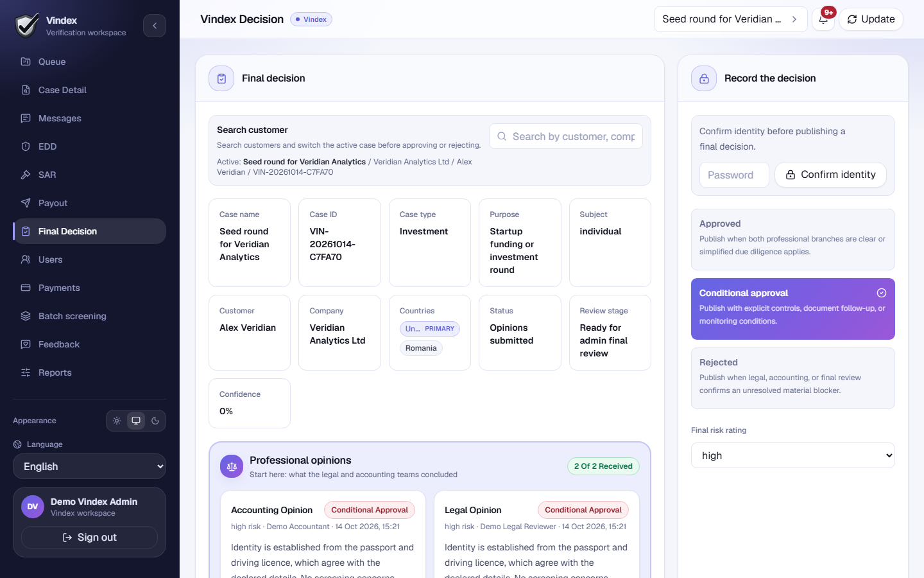Click the Record the decision lock icon
The width and height of the screenshot is (924, 578).
tap(704, 78)
